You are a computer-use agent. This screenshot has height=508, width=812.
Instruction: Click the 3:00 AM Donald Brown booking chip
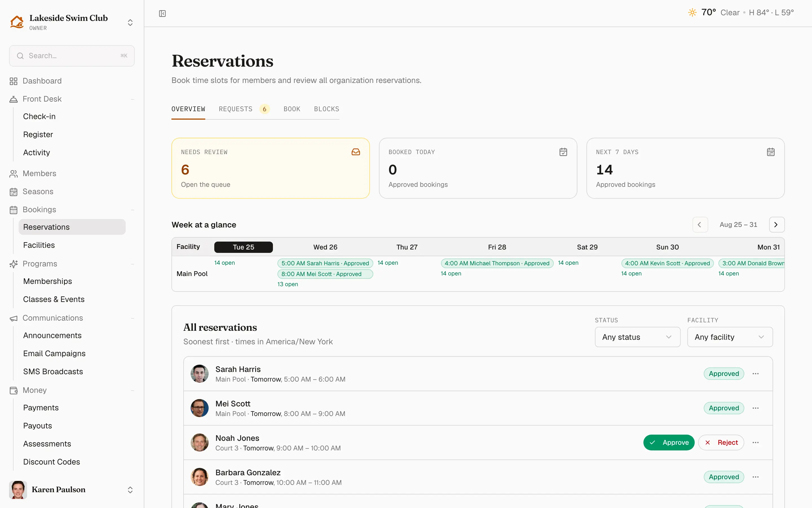[x=751, y=263]
